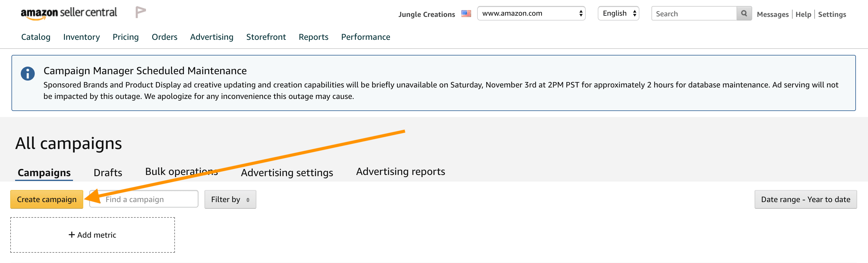Click the Create campaign button
868x263 pixels.
click(x=47, y=200)
